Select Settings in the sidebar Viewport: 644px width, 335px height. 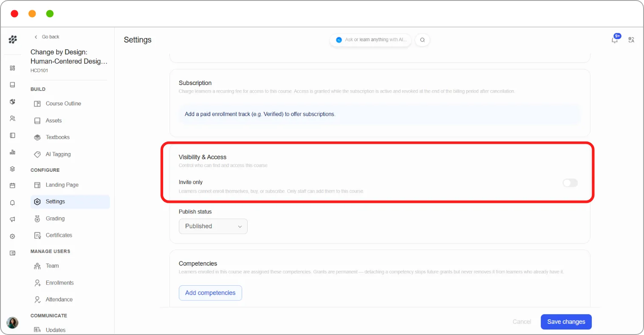click(x=70, y=202)
